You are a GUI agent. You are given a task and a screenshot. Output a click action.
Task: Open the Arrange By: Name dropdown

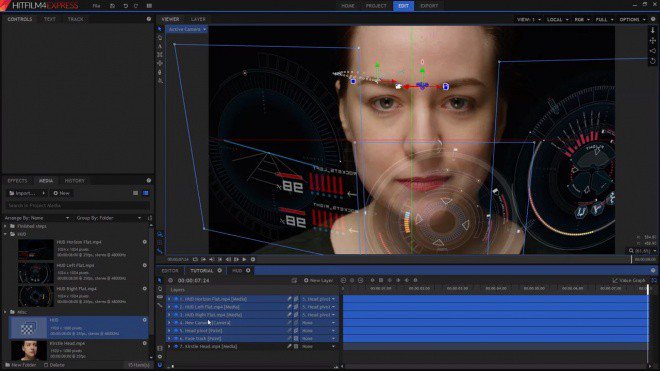point(37,218)
